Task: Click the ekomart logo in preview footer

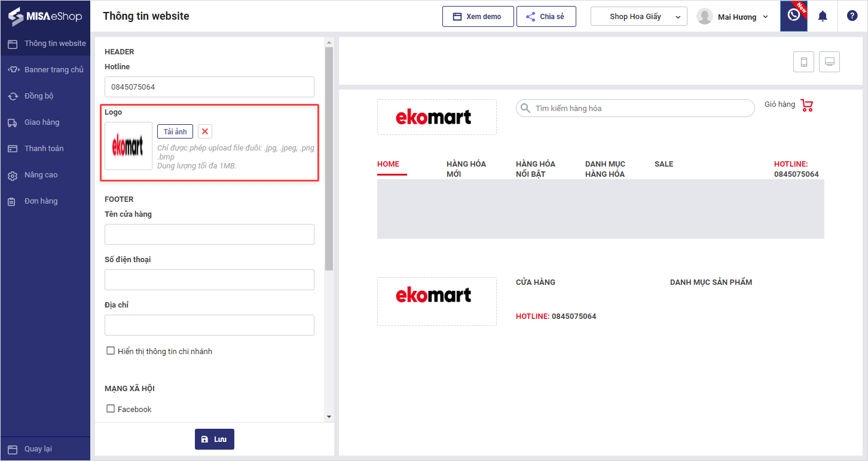Action: [x=433, y=295]
